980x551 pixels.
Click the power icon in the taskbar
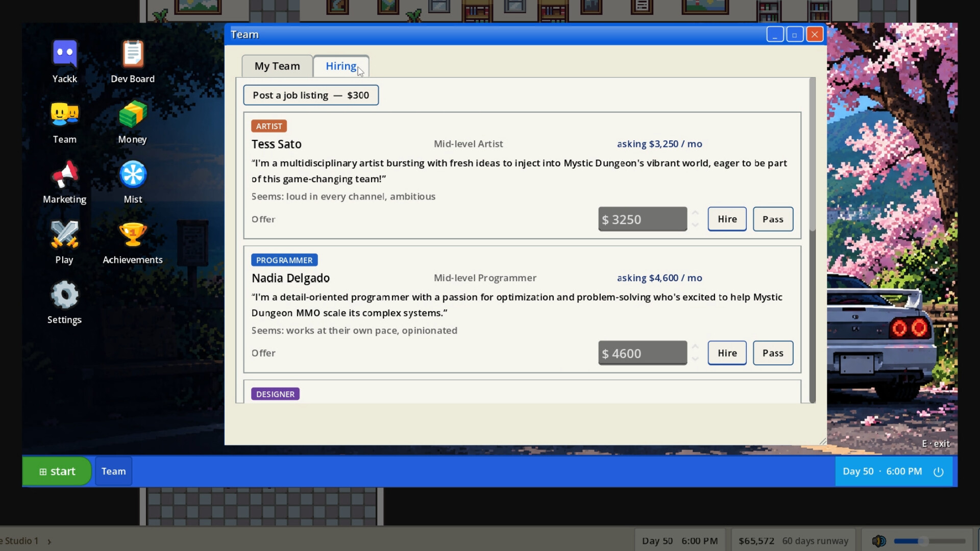click(938, 472)
